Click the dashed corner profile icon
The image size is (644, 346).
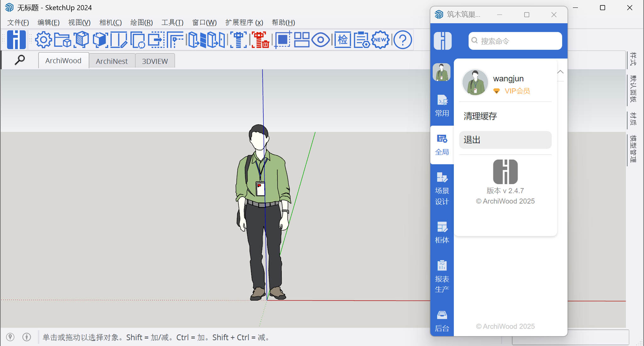[175, 40]
